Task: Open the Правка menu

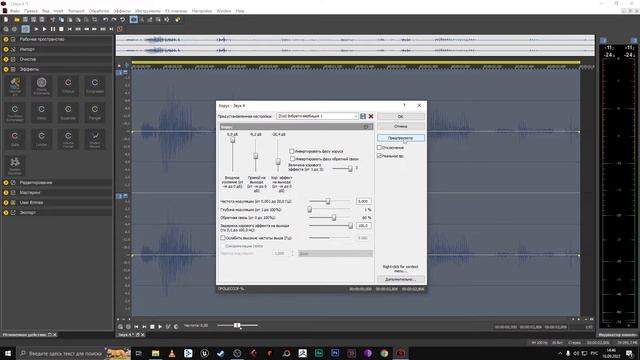Action: (x=31, y=11)
